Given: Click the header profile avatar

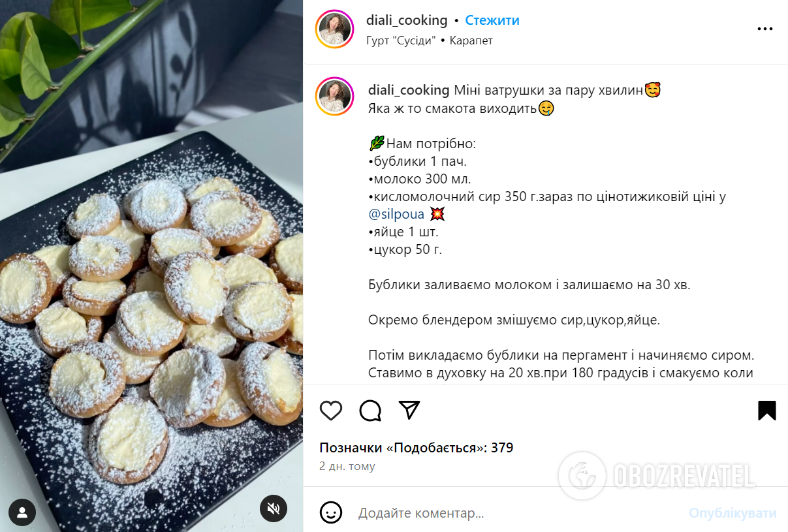Looking at the screenshot, I should 335,29.
